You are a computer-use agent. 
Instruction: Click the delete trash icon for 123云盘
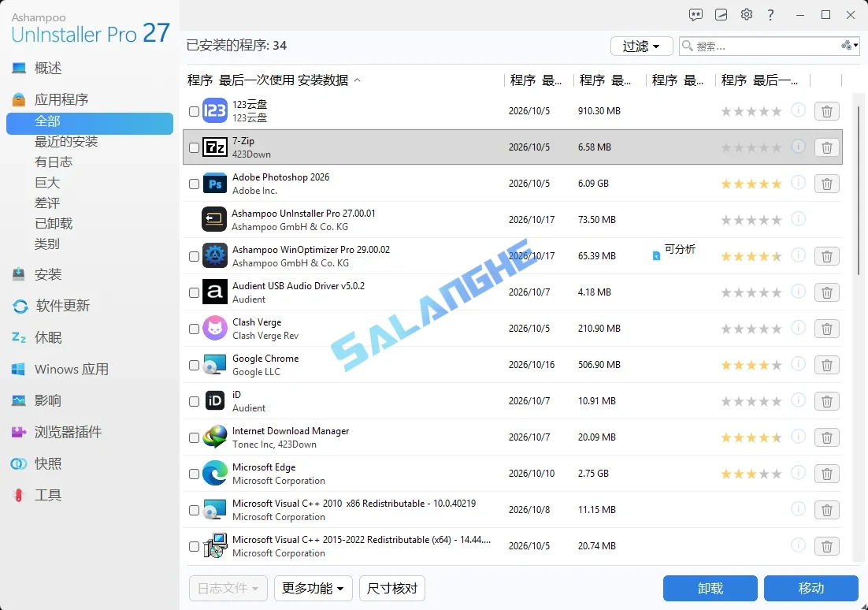point(826,111)
